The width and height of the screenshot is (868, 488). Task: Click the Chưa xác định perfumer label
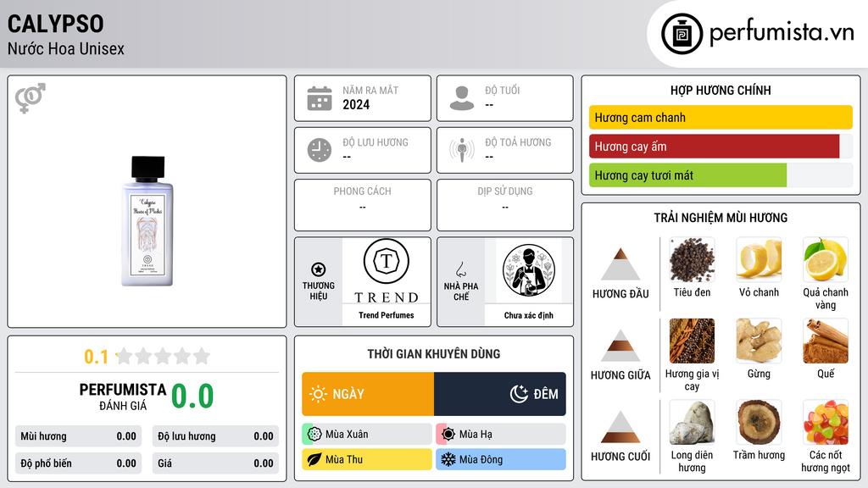tap(529, 315)
